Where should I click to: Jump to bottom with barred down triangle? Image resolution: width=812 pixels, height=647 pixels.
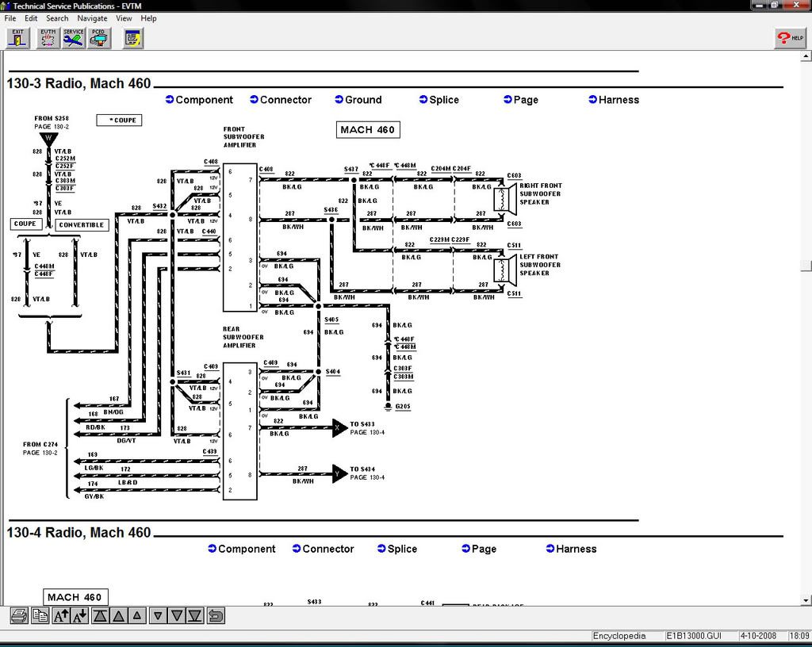coord(195,616)
